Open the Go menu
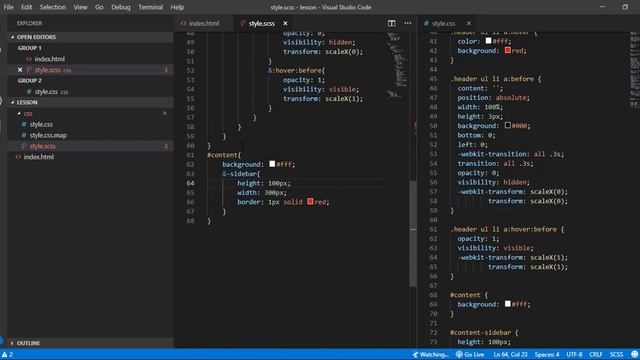Viewport: 640px width, 360px height. click(99, 7)
